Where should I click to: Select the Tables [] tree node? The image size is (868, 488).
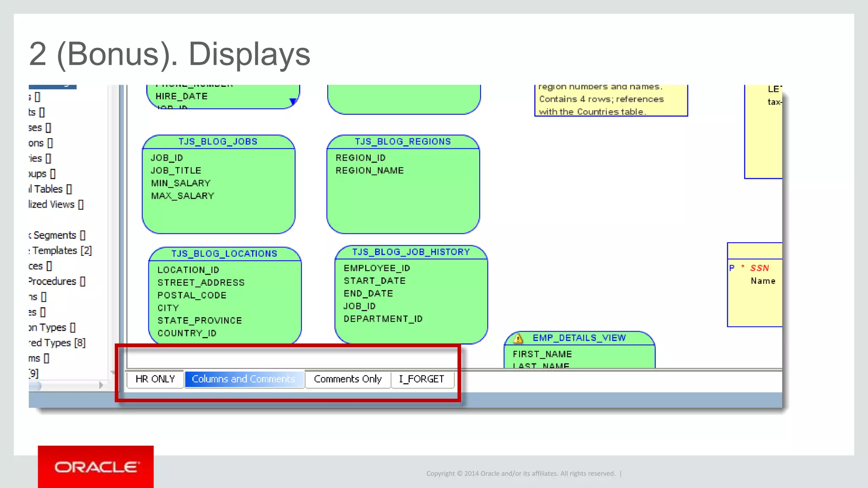(50, 189)
